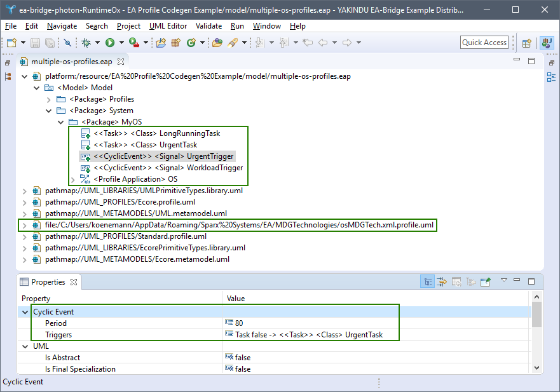Click the Quick Access button
This screenshot has width=560, height=392.
pyautogui.click(x=484, y=42)
